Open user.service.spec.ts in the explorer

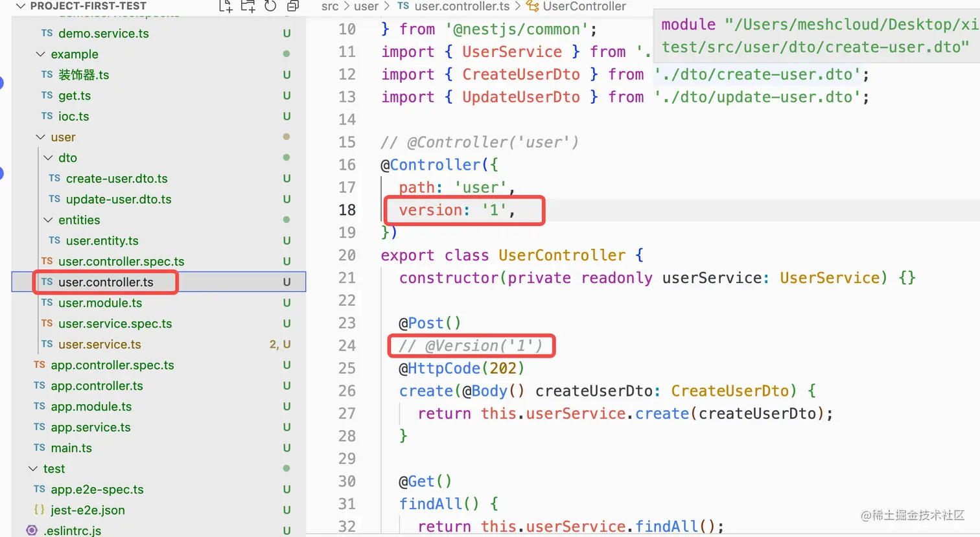tap(115, 323)
